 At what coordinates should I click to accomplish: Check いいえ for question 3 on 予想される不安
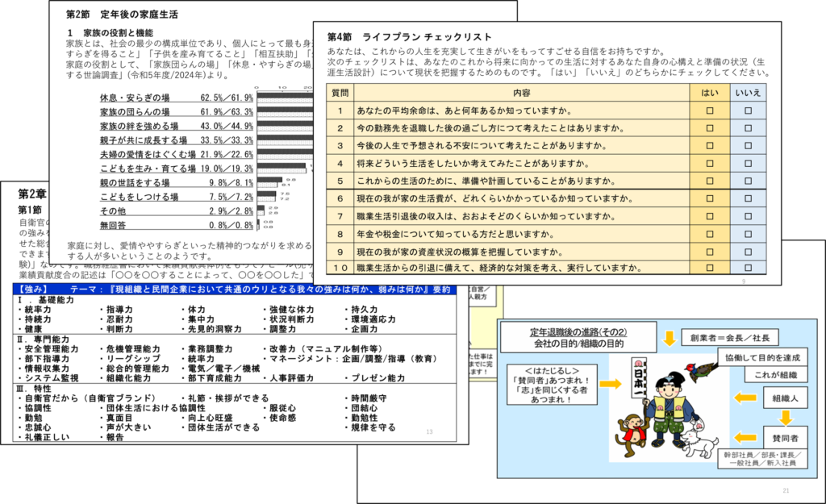coord(748,145)
